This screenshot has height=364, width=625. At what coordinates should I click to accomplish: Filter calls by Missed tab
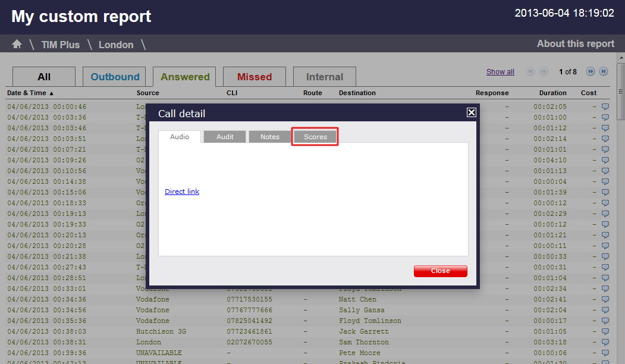(255, 77)
